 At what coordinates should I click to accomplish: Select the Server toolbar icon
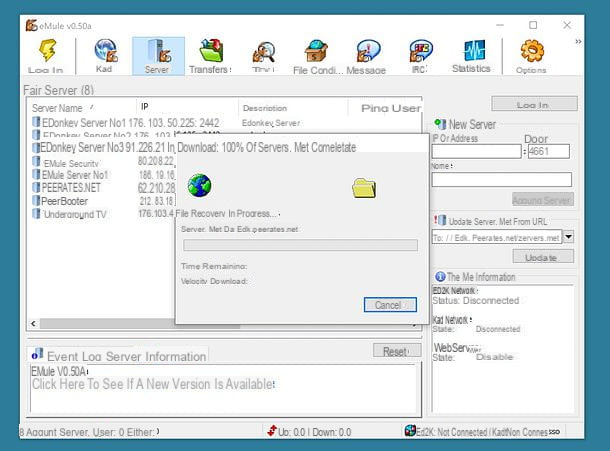coord(158,55)
